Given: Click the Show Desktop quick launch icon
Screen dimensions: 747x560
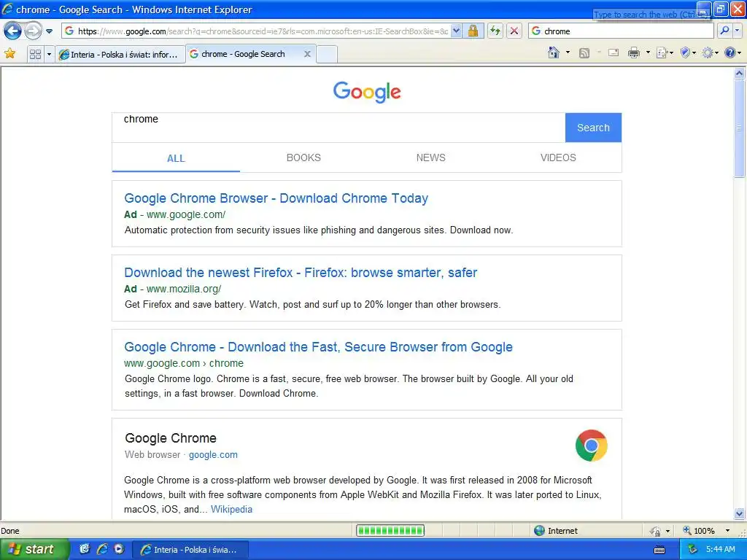Looking at the screenshot, I should (85, 549).
